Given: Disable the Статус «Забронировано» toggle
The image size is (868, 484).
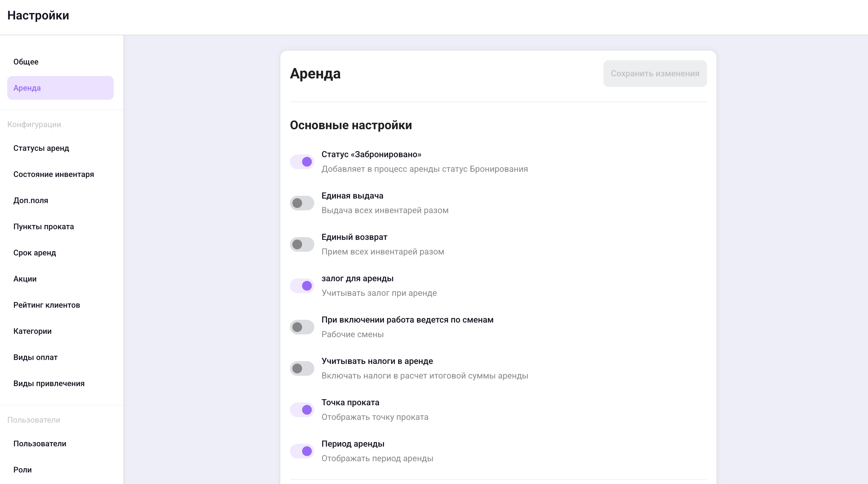Looking at the screenshot, I should coord(302,162).
